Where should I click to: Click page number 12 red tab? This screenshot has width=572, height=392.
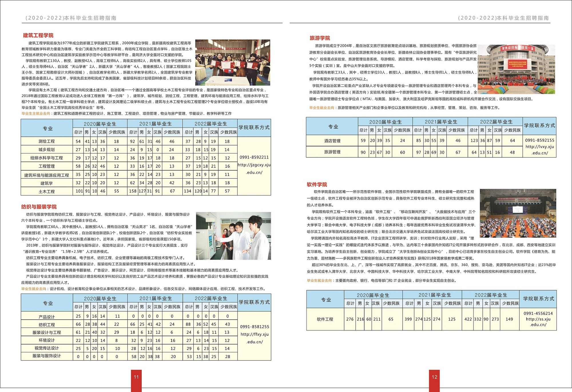434,381
